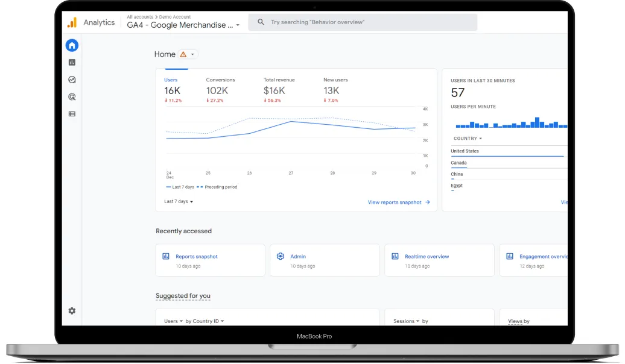The height and width of the screenshot is (364, 625).
Task: Focus the "Behavior overview" search field
Action: 363,22
